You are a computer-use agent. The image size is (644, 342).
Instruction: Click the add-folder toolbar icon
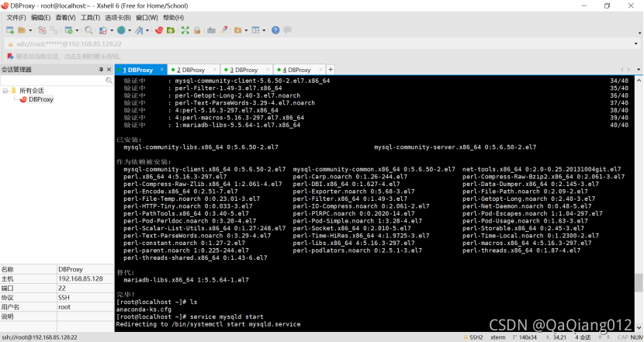coord(237,30)
